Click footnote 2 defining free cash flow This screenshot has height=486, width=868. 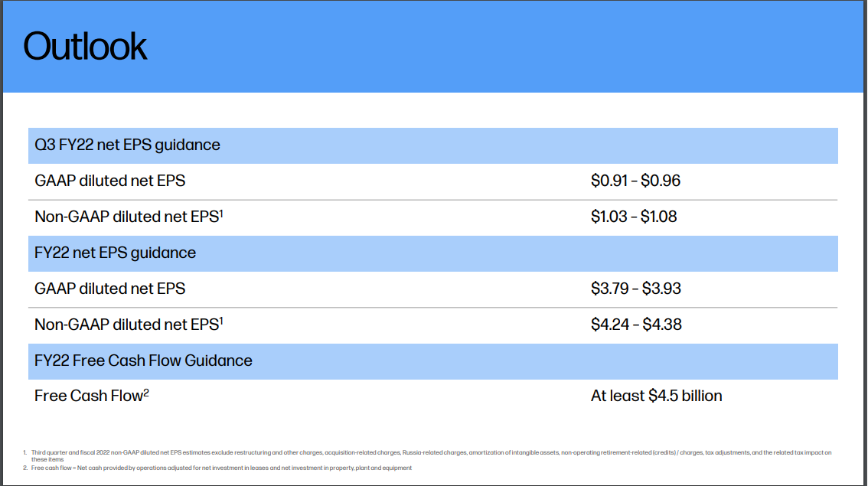[222, 468]
